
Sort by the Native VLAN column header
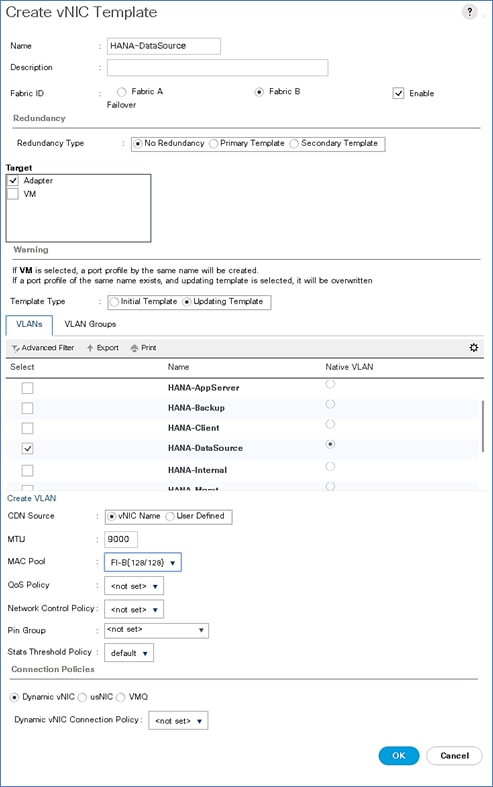click(x=349, y=367)
